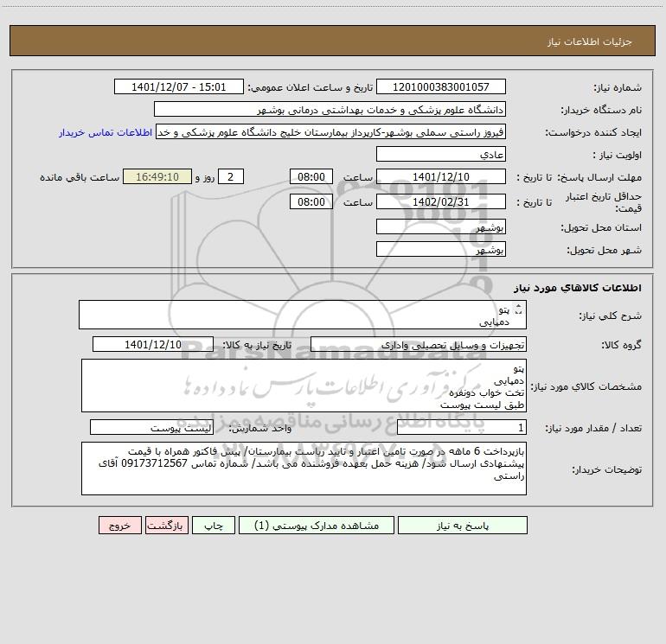Image resolution: width=666 pixels, height=644 pixels.
Task: Click the remaining days field showing 2
Action: pos(231,176)
